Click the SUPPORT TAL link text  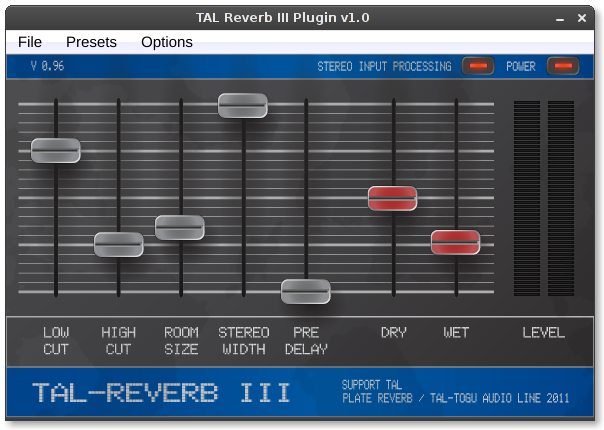(x=372, y=385)
